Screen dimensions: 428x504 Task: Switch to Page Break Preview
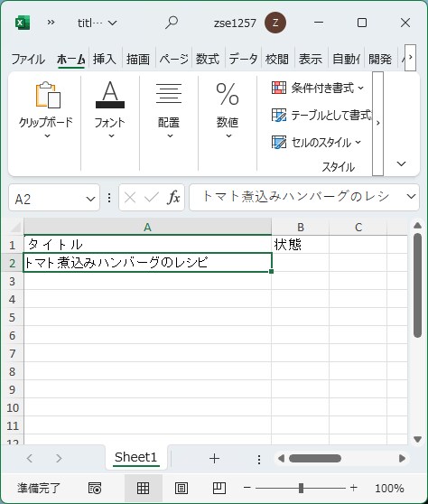219,488
